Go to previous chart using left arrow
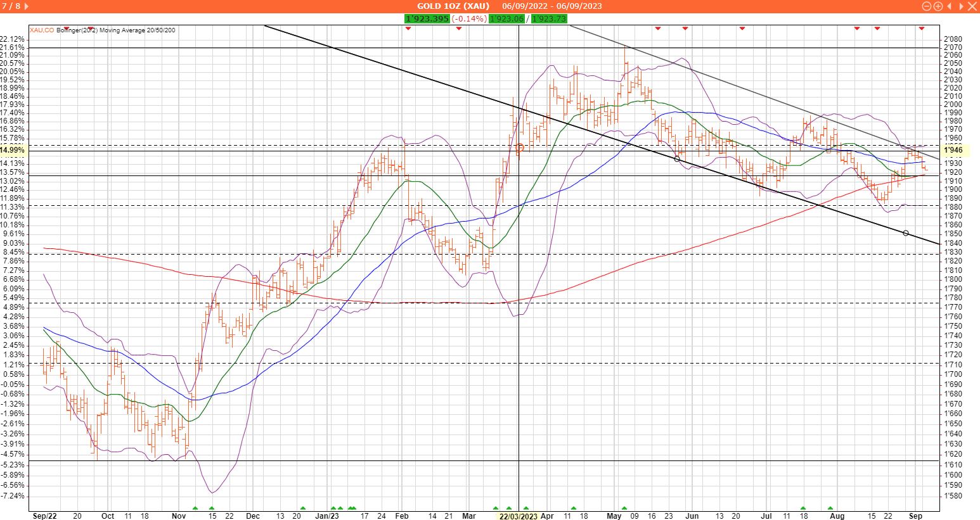This screenshot has width=980, height=520. [949, 6]
